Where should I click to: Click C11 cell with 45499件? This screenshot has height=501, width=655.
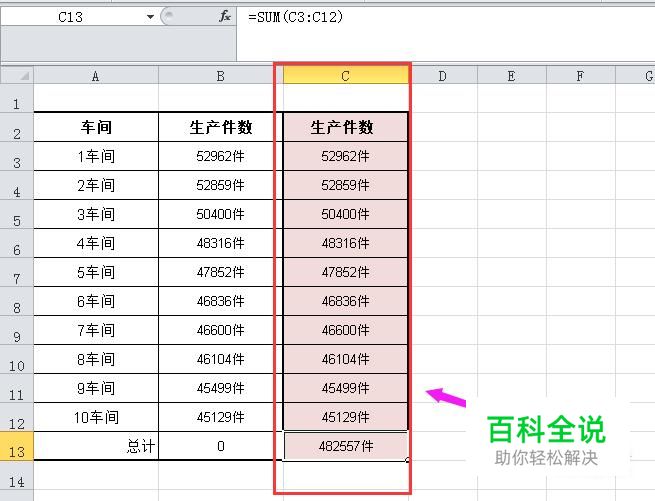click(345, 388)
